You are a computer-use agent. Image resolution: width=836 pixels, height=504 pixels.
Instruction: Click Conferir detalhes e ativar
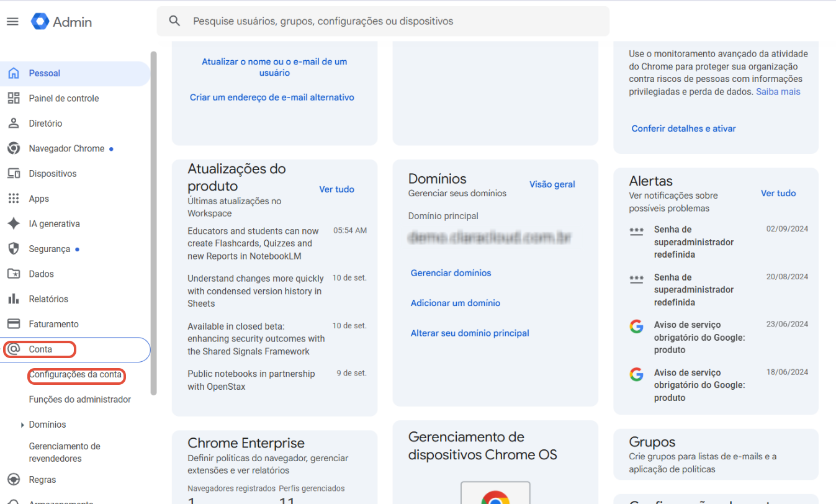pos(683,128)
